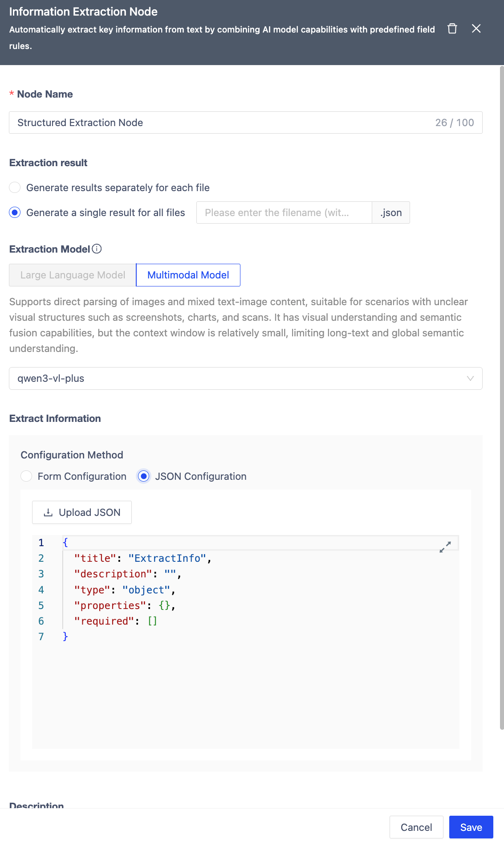Click the Node Name text field
The width and height of the screenshot is (504, 842).
223,123
